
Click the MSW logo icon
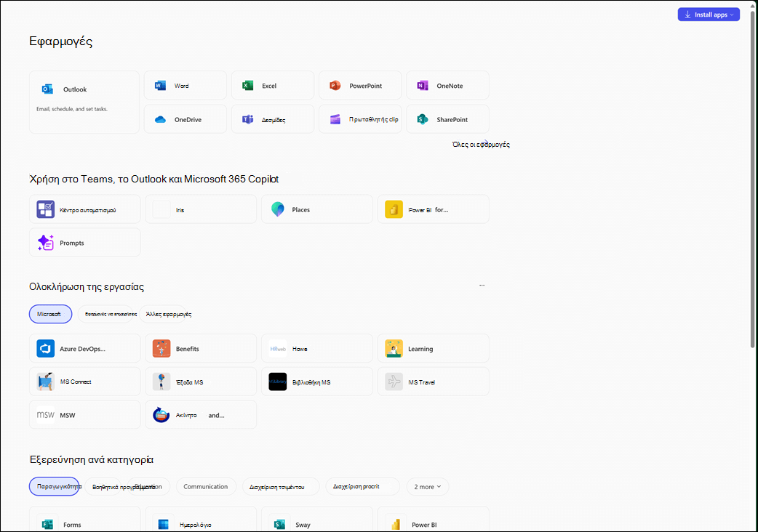click(x=45, y=415)
